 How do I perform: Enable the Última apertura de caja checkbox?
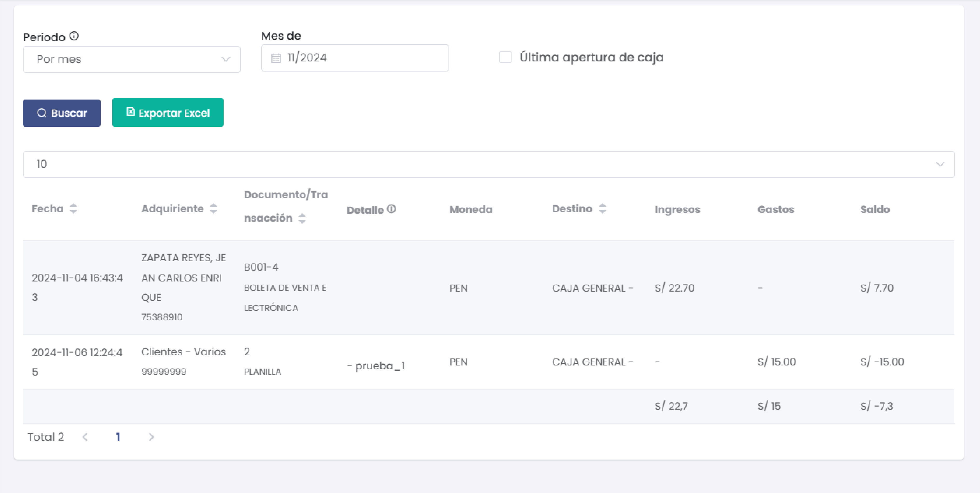pos(505,57)
